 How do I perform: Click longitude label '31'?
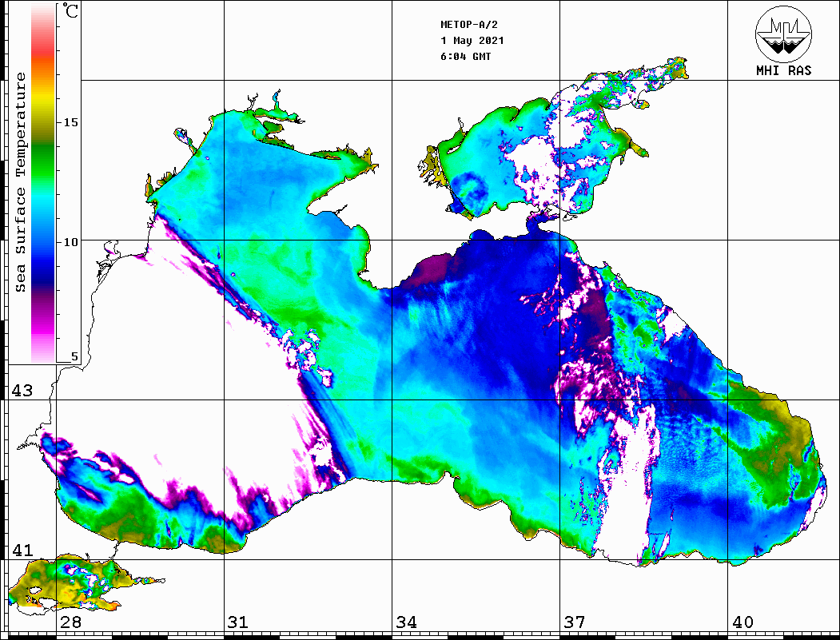[x=238, y=622]
